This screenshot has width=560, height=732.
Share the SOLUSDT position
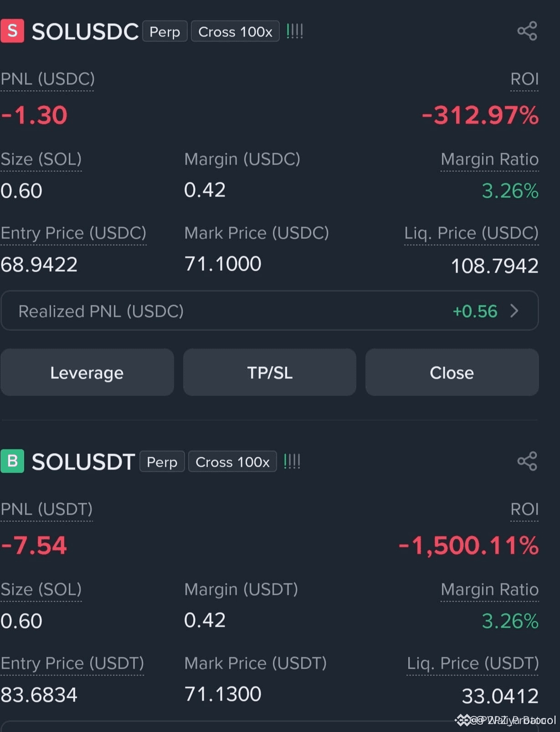[x=527, y=461]
